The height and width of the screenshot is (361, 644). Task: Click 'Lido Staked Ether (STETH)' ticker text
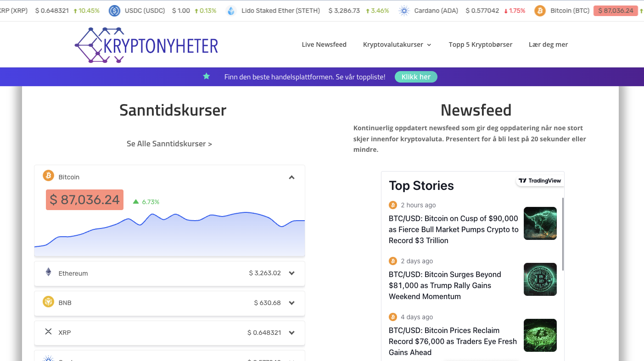pos(280,11)
